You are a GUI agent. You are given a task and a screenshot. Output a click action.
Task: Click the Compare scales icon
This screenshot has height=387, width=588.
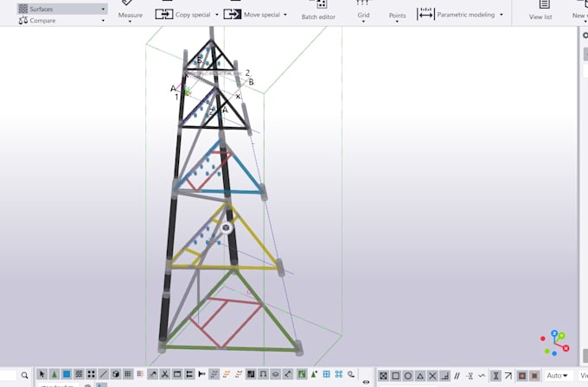point(23,20)
